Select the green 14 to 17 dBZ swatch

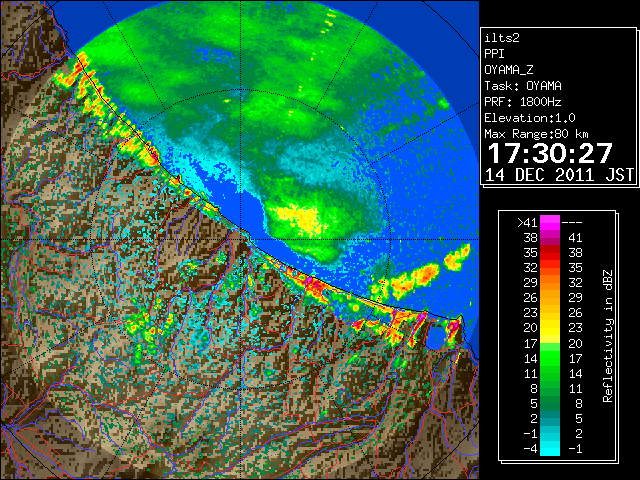coord(550,358)
